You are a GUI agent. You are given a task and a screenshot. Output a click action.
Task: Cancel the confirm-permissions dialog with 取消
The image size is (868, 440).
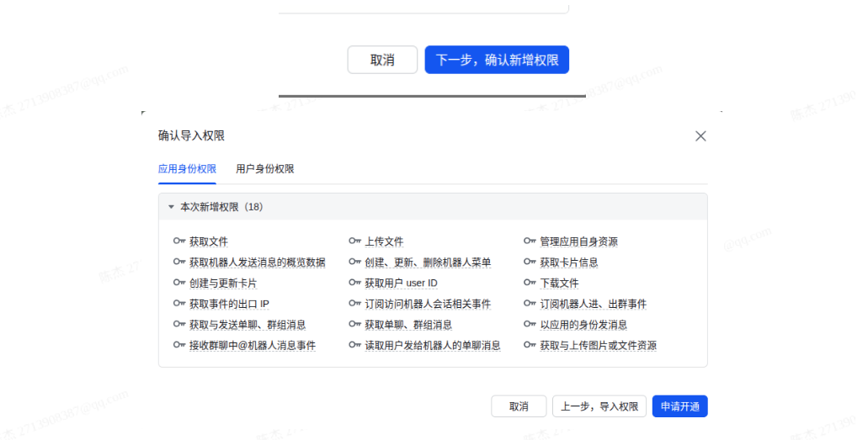click(519, 406)
